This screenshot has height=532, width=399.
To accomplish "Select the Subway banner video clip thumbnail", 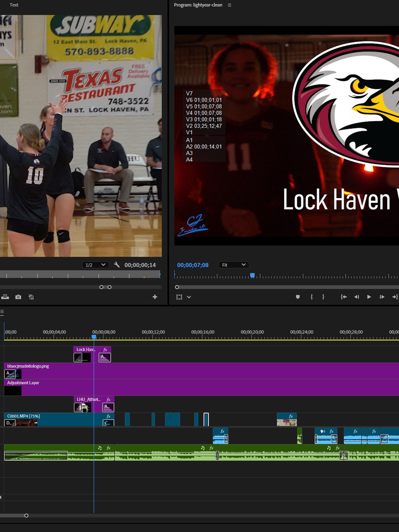I will 287,422.
